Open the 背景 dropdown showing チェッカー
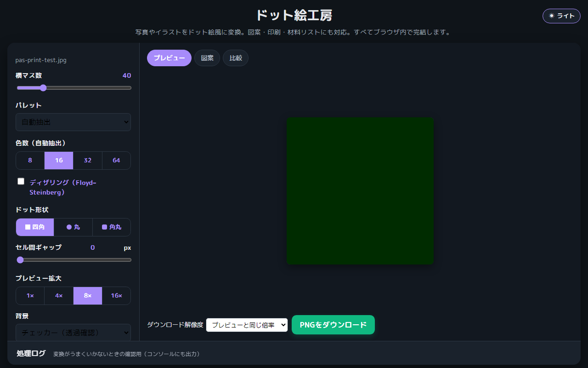The width and height of the screenshot is (588, 368). tap(73, 332)
